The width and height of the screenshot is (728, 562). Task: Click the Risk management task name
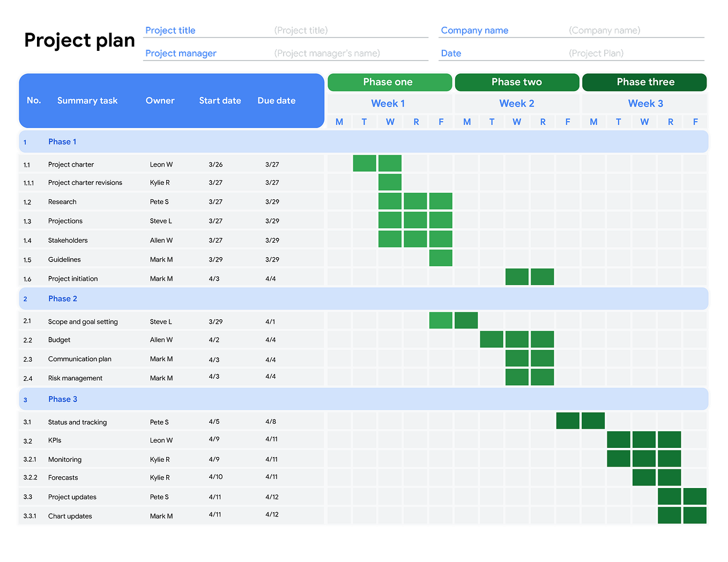[x=75, y=378]
